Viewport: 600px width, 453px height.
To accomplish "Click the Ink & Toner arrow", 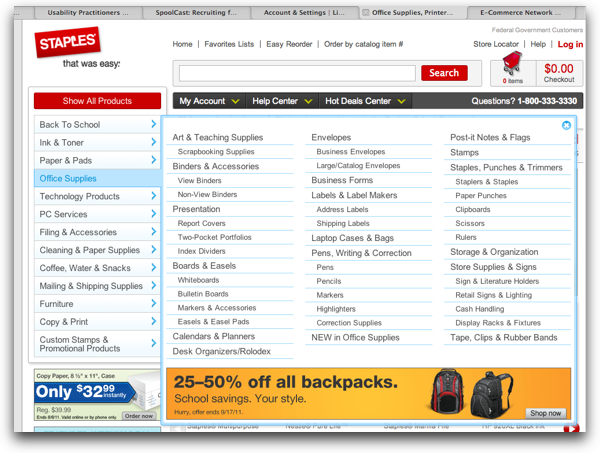I will click(x=153, y=142).
